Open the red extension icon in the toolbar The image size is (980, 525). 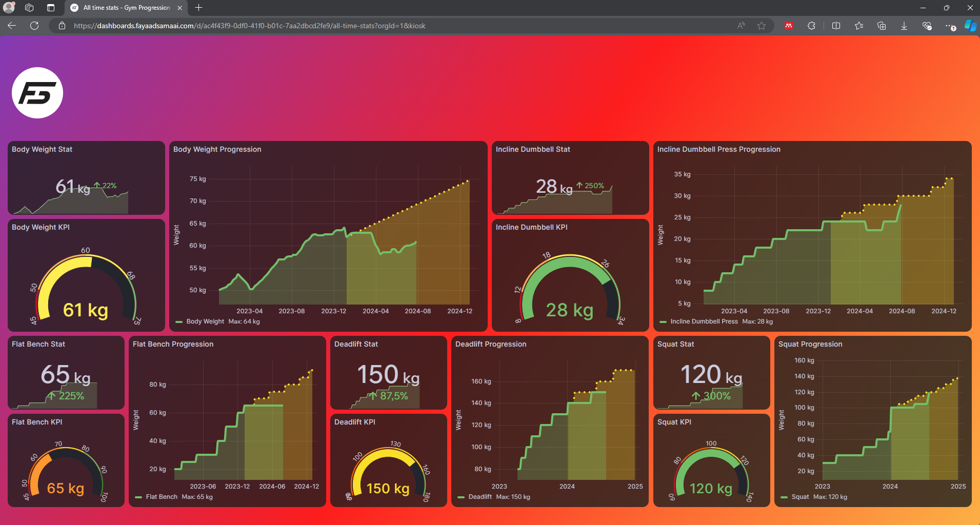tap(789, 26)
